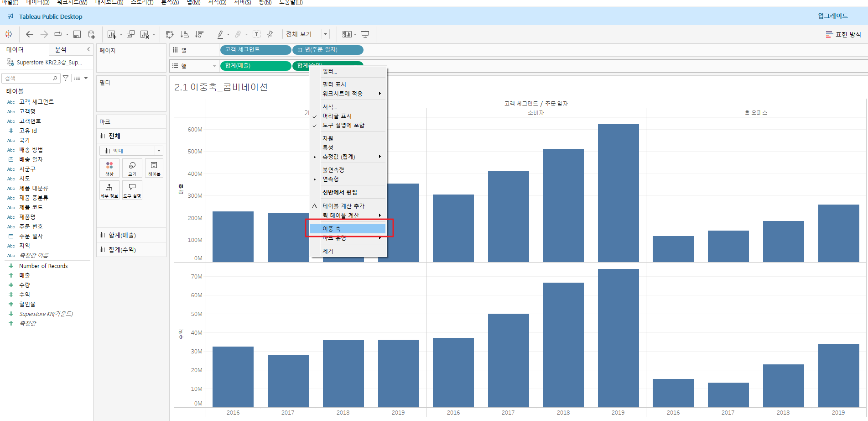Click the Size marks card button
This screenshot has width=868, height=421.
pos(132,168)
